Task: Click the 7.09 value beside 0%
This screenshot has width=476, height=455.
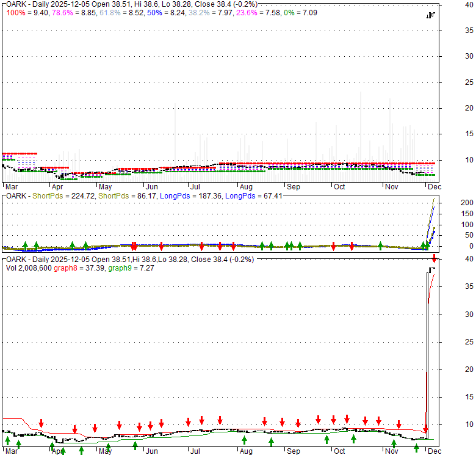Action: click(309, 13)
